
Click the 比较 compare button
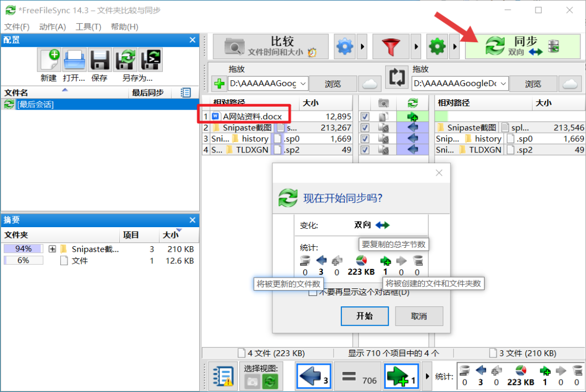coord(271,47)
